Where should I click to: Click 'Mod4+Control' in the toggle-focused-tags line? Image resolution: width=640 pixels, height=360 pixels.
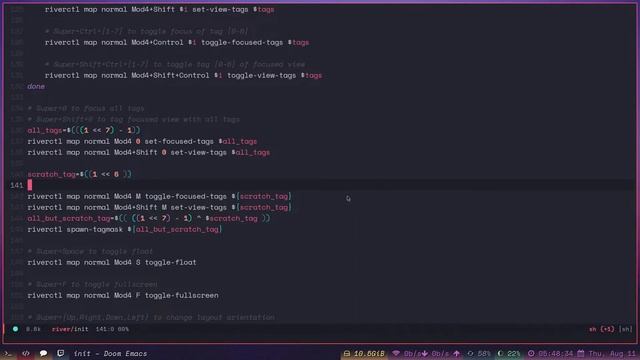pyautogui.click(x=157, y=42)
